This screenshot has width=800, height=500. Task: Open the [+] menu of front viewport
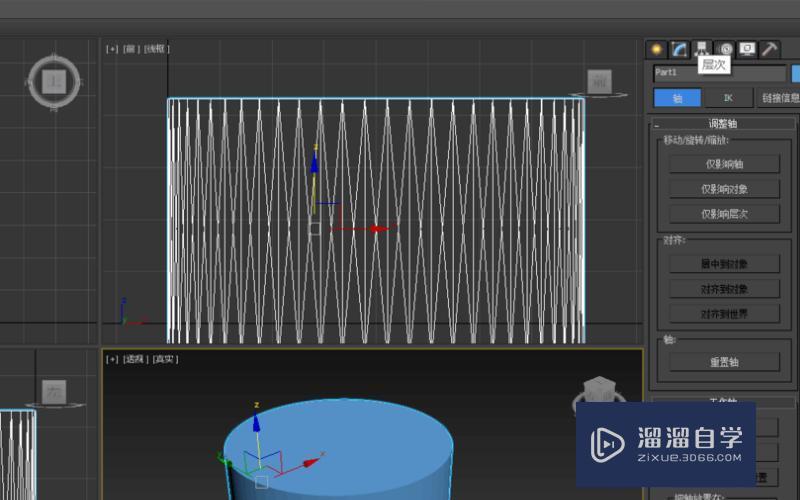(112, 49)
